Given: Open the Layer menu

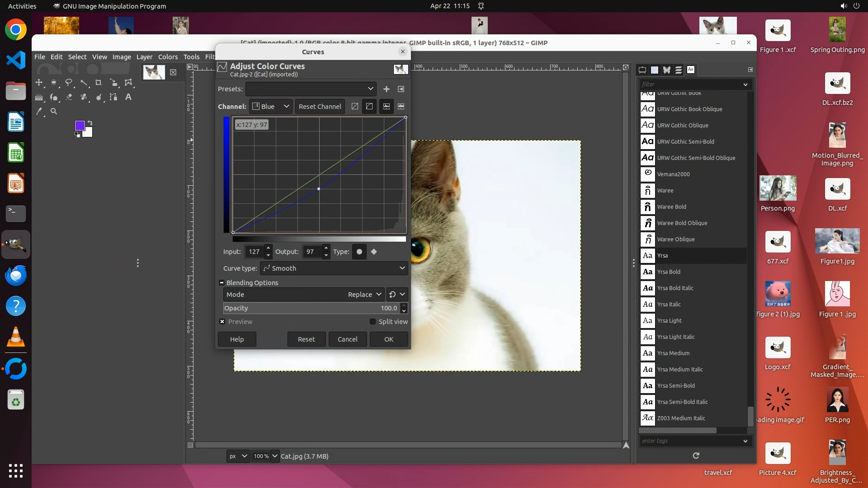Looking at the screenshot, I should [144, 57].
